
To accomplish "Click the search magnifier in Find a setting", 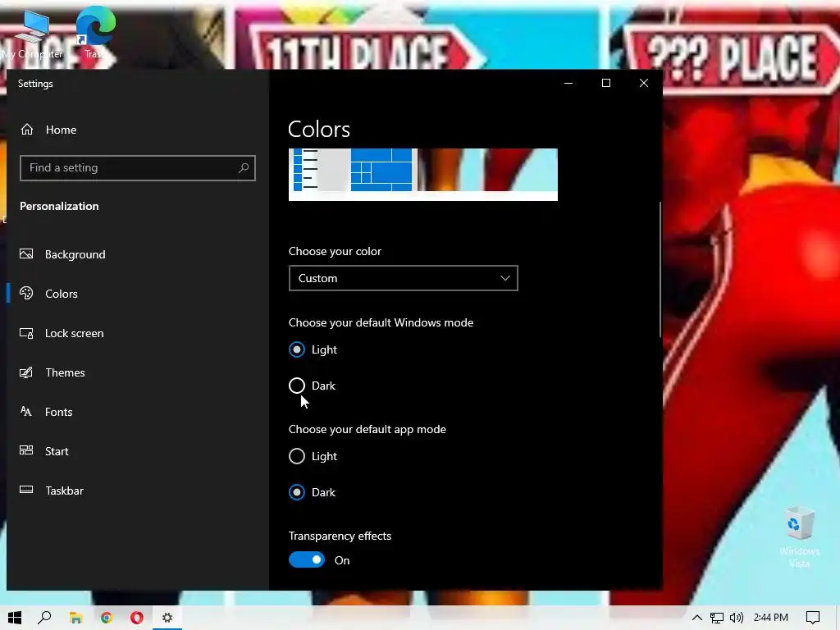I will 244,168.
